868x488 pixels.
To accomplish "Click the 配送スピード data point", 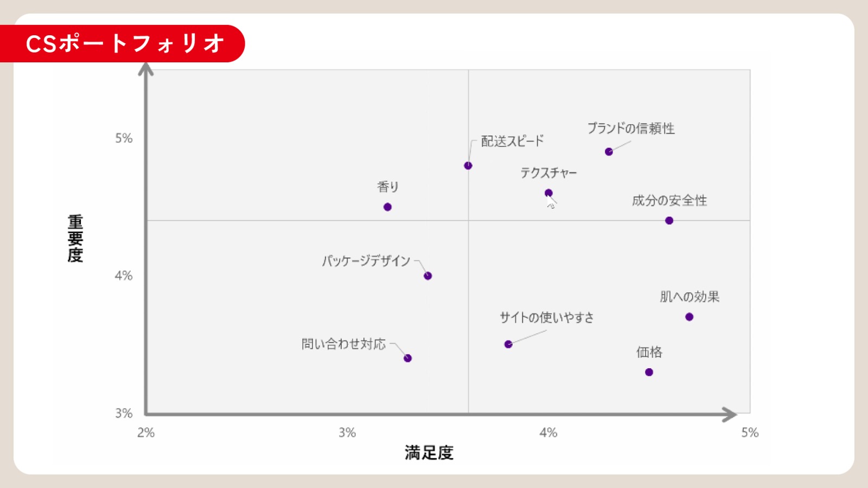I will click(468, 165).
